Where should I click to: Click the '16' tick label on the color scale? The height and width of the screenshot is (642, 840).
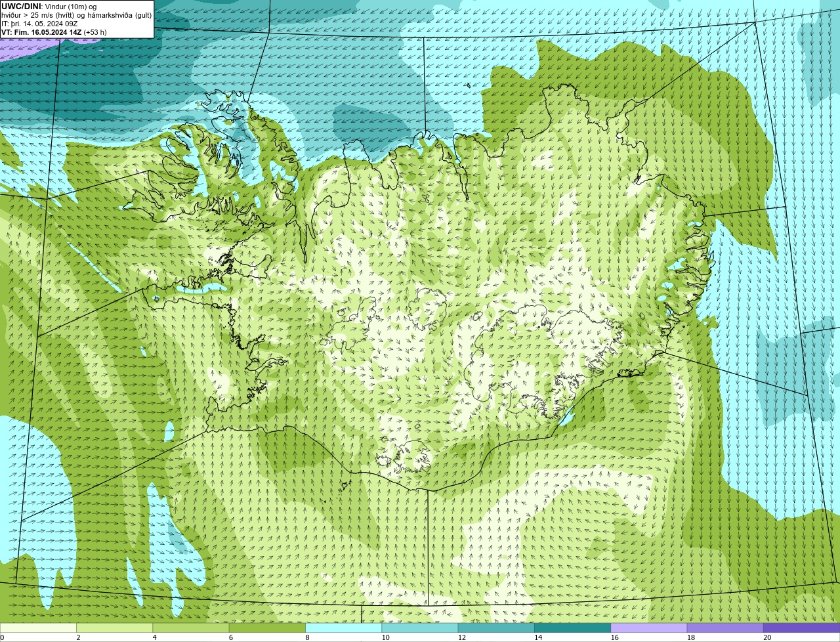pyautogui.click(x=615, y=637)
